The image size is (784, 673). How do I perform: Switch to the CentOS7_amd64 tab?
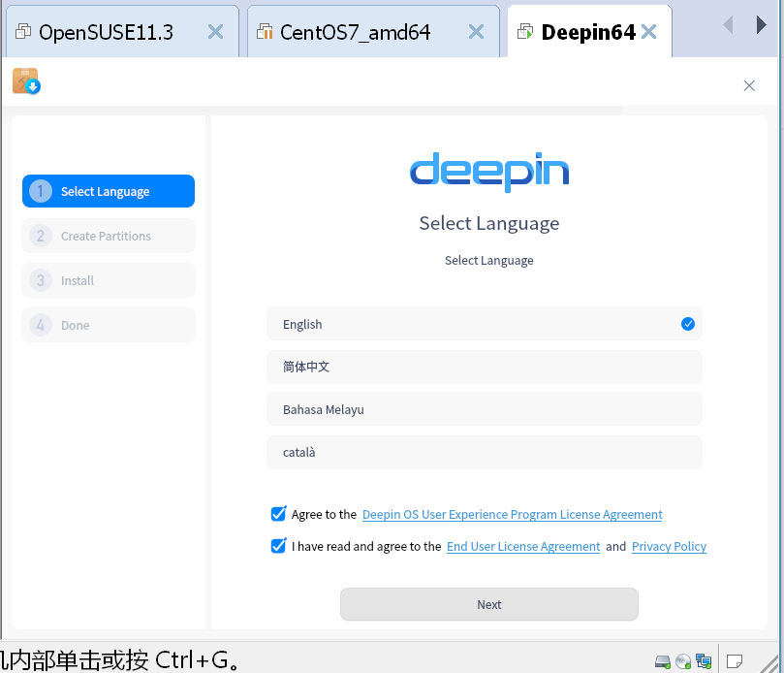pyautogui.click(x=373, y=32)
